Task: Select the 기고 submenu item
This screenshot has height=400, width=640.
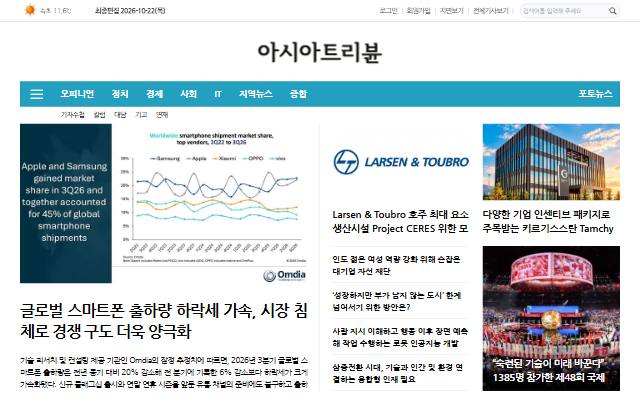Action: [141, 115]
